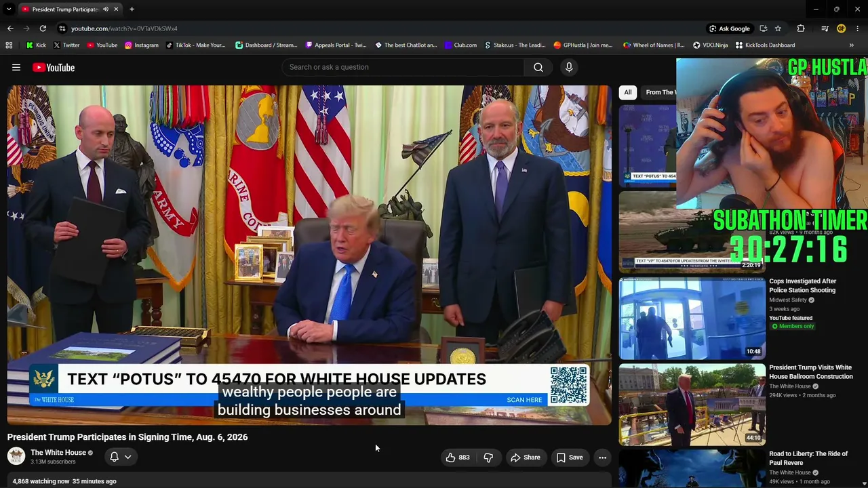Viewport: 868px width, 488px height.
Task: Open the Appeals Portal Twitch bookmark
Action: pos(336,45)
